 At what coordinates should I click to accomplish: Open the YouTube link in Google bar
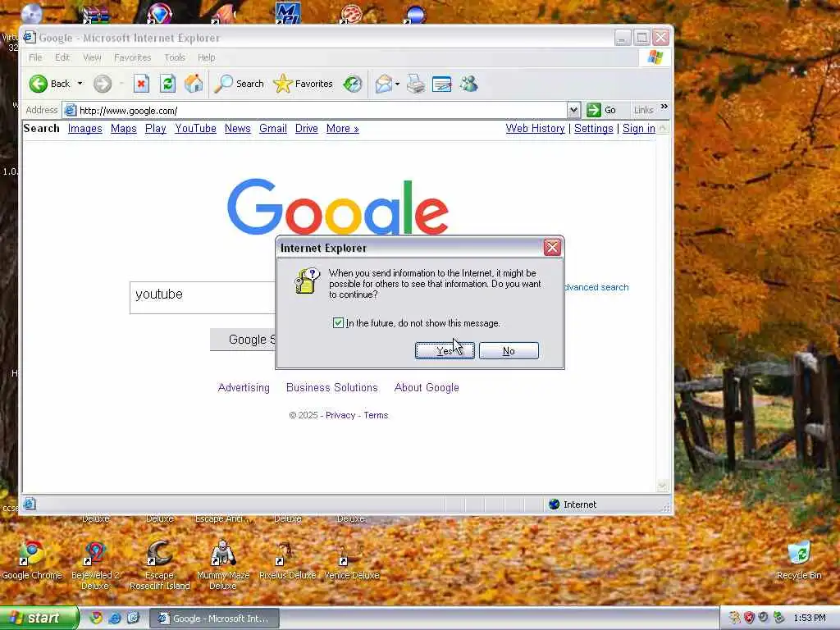tap(195, 129)
